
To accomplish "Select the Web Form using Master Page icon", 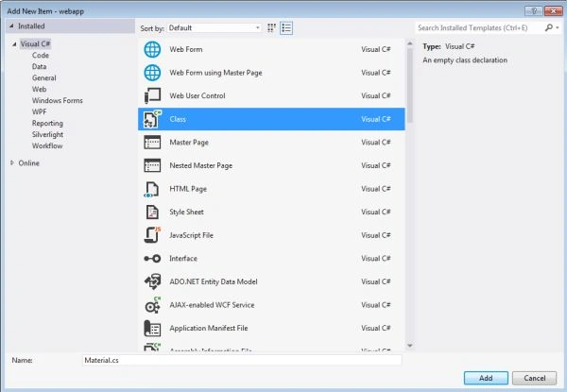I will [152, 73].
